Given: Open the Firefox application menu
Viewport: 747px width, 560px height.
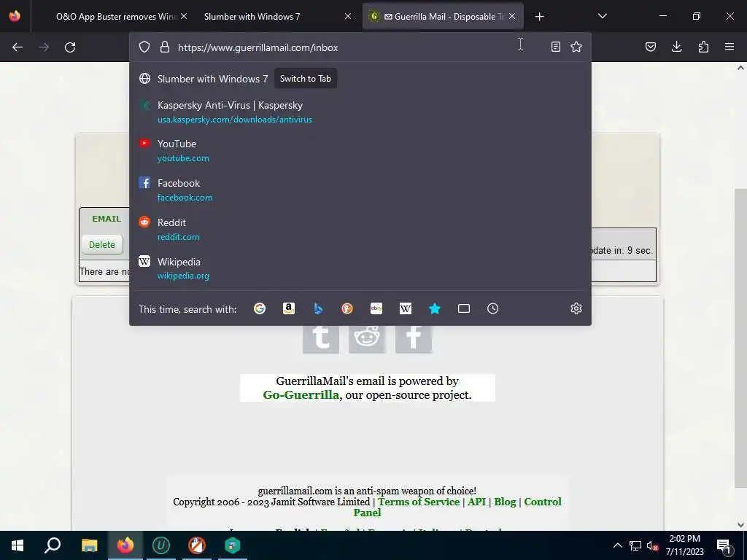Looking at the screenshot, I should coord(729,47).
